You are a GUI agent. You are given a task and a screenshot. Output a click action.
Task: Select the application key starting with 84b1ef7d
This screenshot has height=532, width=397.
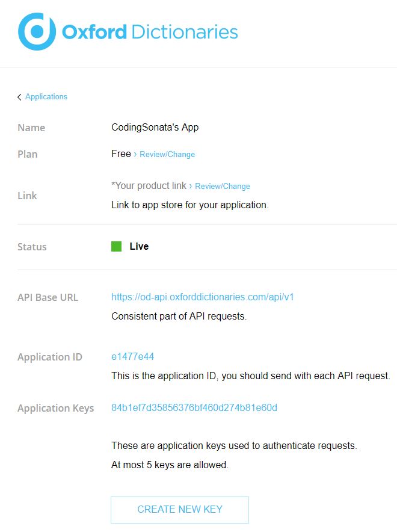pos(194,408)
